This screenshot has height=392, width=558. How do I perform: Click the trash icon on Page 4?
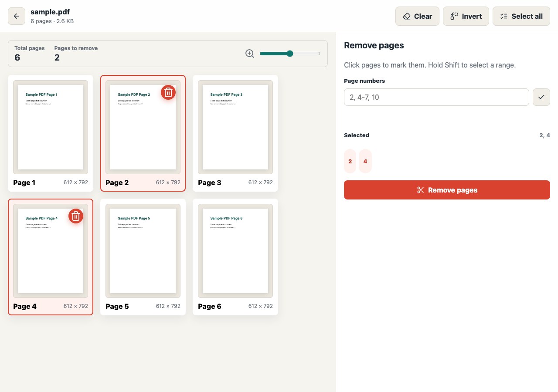pos(76,216)
